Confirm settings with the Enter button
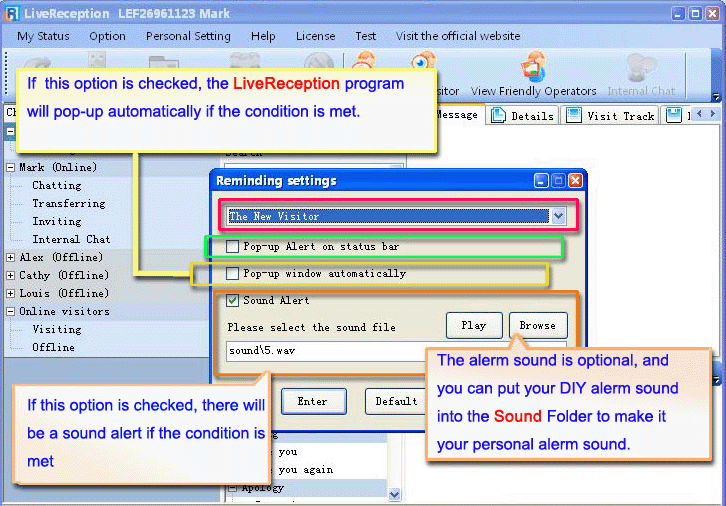726x506 pixels. 313,401
